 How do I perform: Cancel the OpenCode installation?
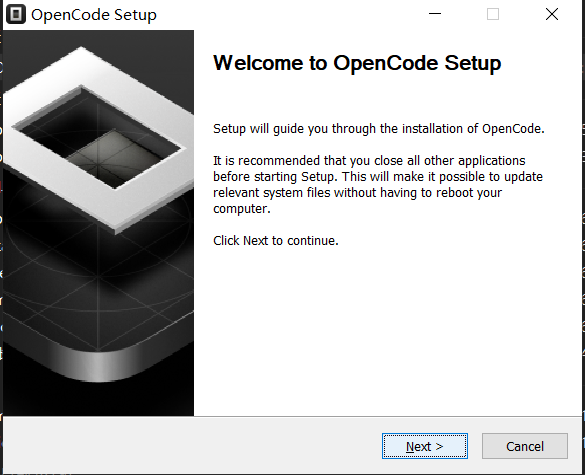point(525,446)
